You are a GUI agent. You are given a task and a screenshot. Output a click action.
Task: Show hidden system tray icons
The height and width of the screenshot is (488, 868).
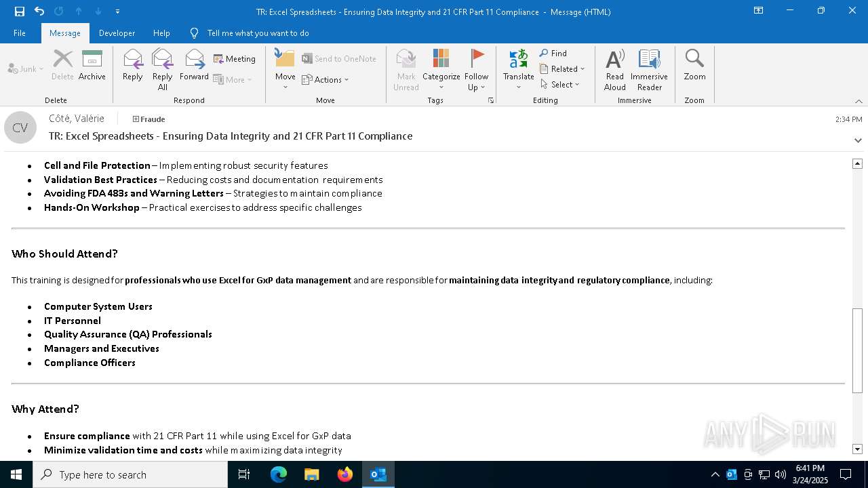[715, 474]
